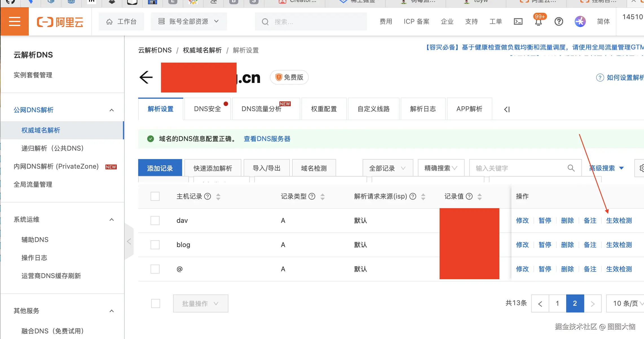The image size is (644, 339).
Task: Open the APP解析 tab
Action: [469, 109]
